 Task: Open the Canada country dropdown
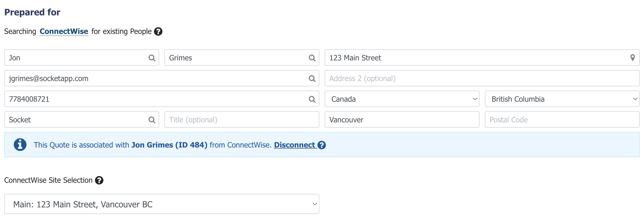[402, 99]
